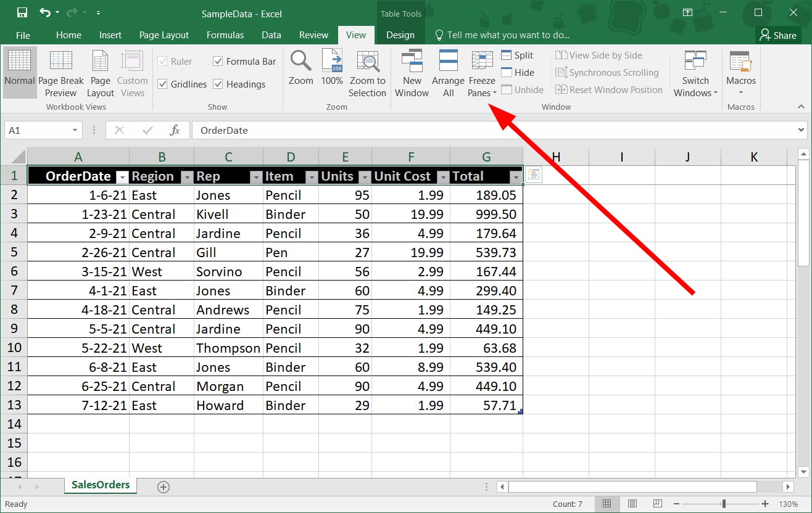Select Normal view icon in status bar
Viewport: 812px width, 513px height.
click(x=607, y=504)
